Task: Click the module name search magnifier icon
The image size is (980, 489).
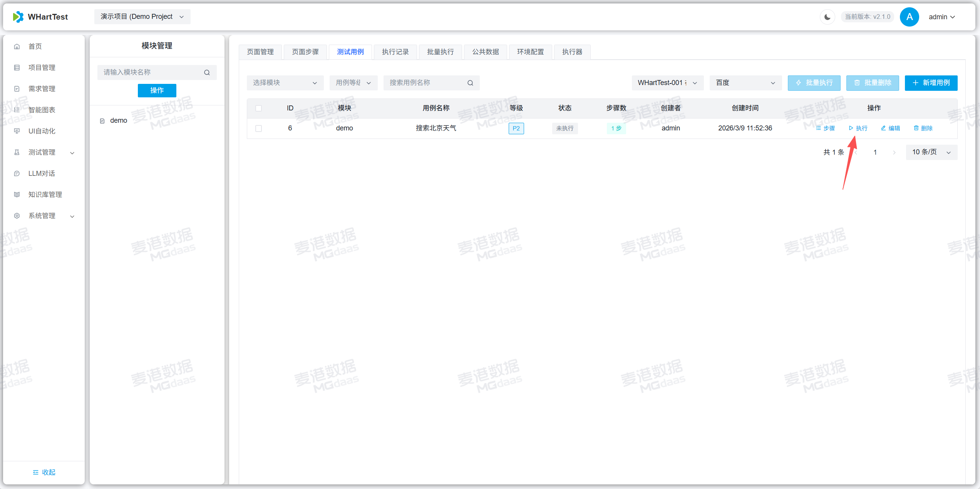Action: (207, 72)
